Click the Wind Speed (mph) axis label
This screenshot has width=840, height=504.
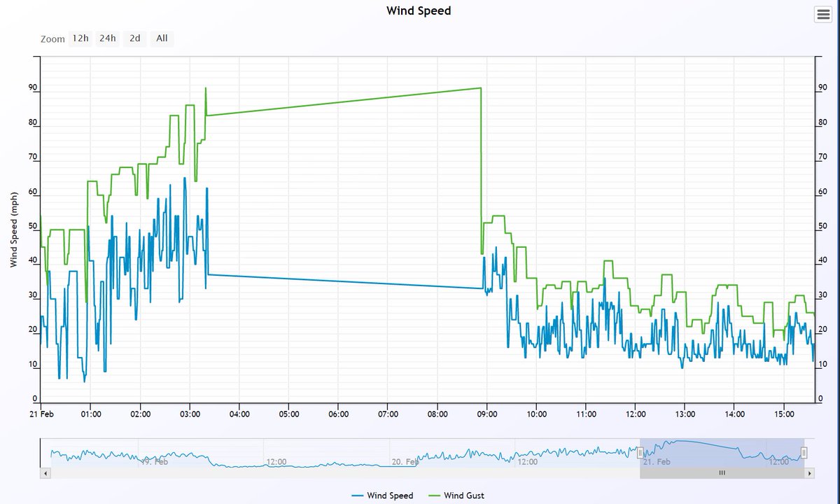click(x=14, y=229)
